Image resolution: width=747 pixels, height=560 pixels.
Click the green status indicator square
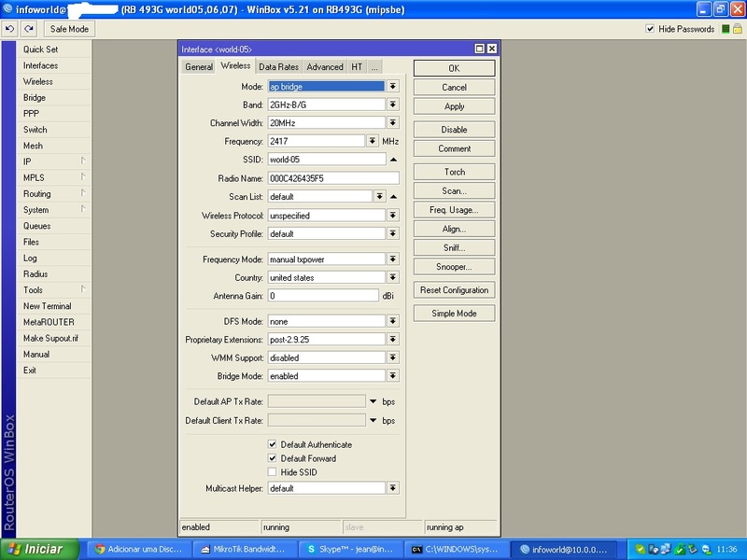click(x=726, y=29)
